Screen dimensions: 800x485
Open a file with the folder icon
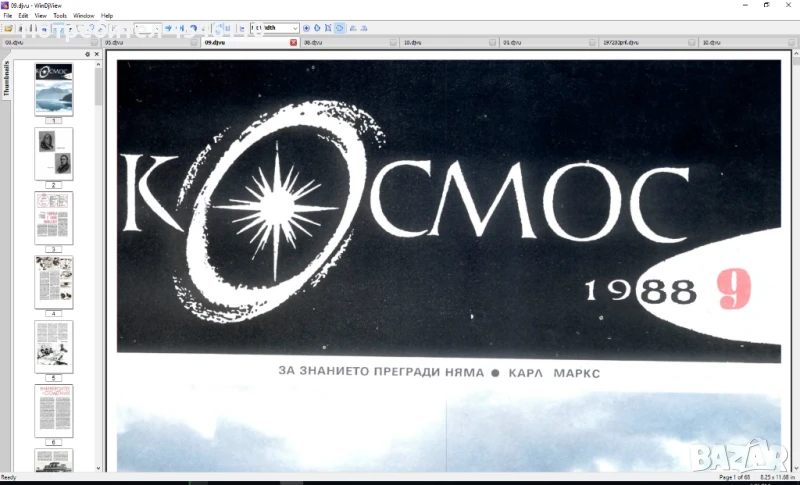tap(9, 29)
